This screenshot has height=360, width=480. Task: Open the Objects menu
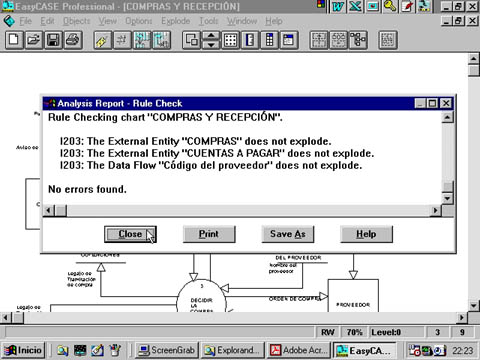click(x=77, y=21)
